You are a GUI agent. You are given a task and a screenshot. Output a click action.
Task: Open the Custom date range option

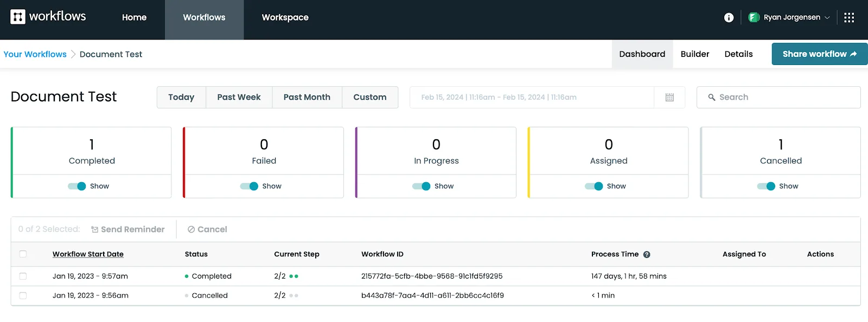pyautogui.click(x=370, y=97)
